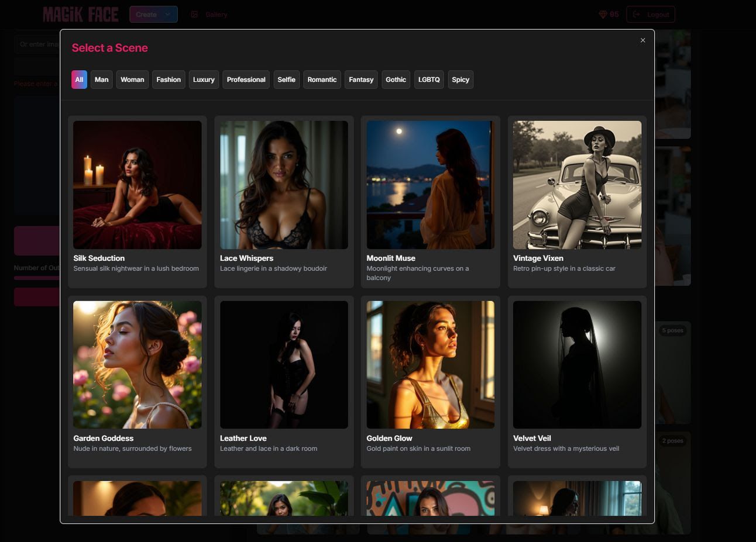
Task: Choose the Fantasy filter
Action: [361, 80]
